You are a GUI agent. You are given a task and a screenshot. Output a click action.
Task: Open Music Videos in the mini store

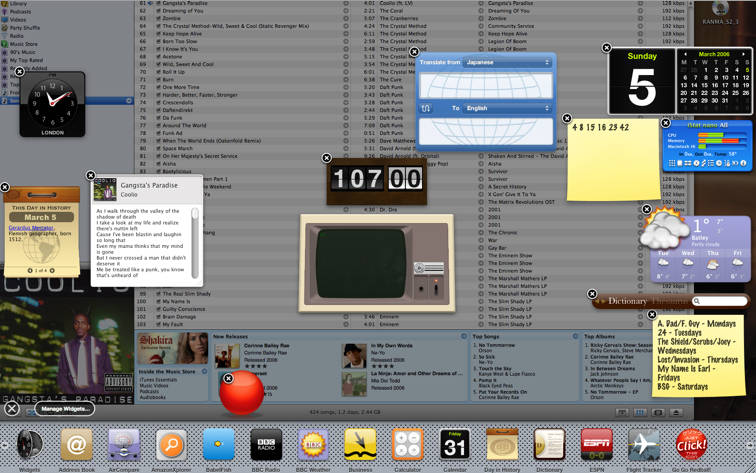tap(154, 386)
